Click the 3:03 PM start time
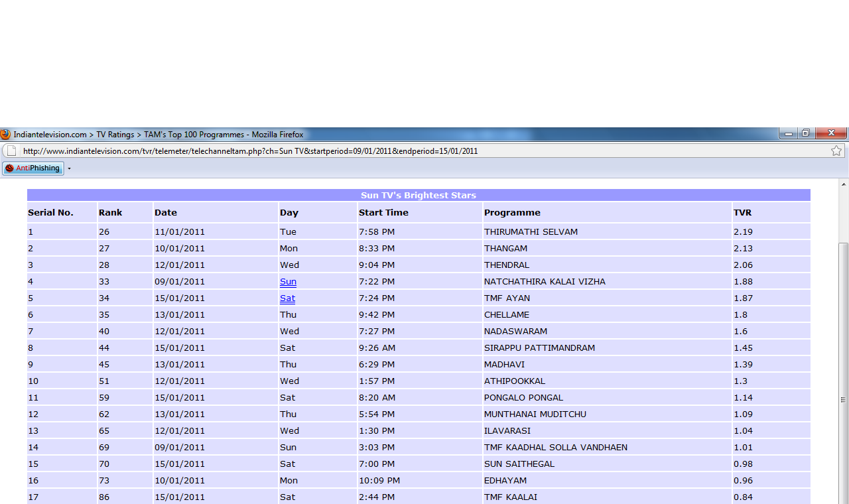Viewport: 849px width, 504px height. [377, 448]
